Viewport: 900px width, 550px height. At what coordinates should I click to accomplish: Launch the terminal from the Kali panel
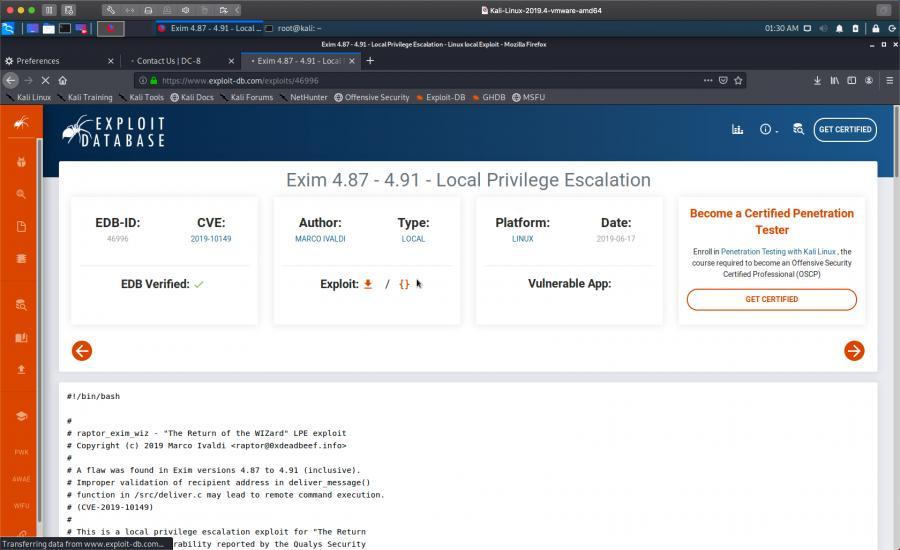65,28
